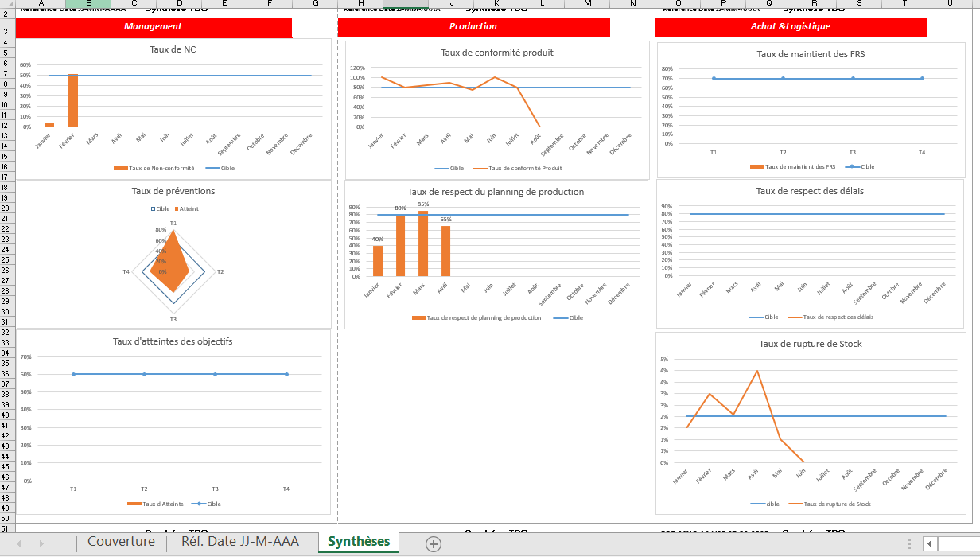980x557 pixels.
Task: Select the Synthèses sheet tab
Action: point(359,542)
